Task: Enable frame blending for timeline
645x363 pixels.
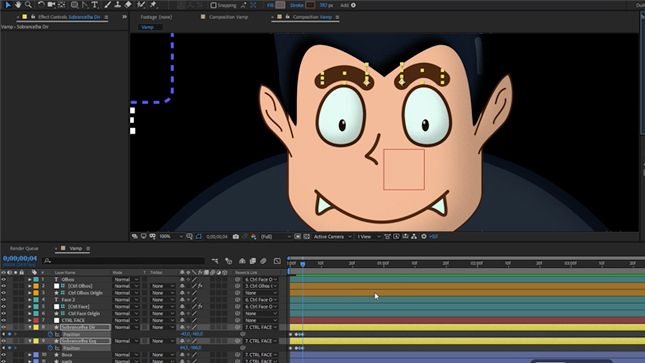Action: [x=253, y=261]
